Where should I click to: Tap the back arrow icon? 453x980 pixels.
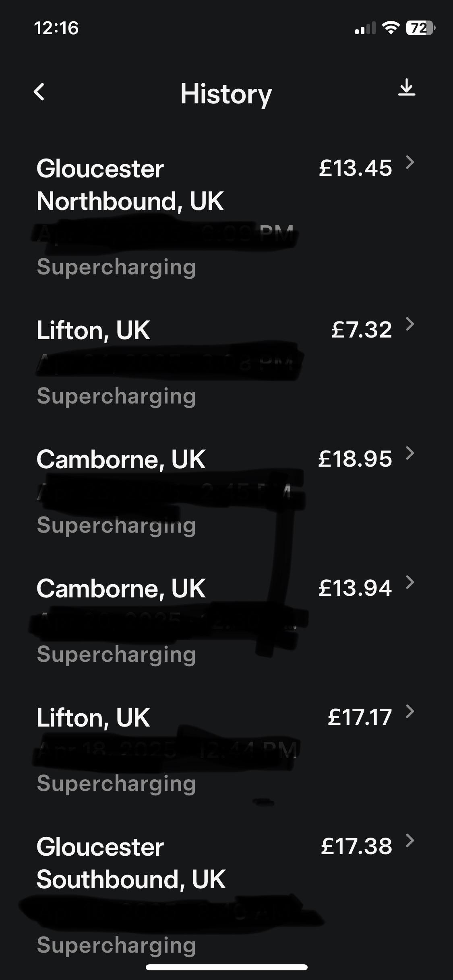click(x=39, y=92)
